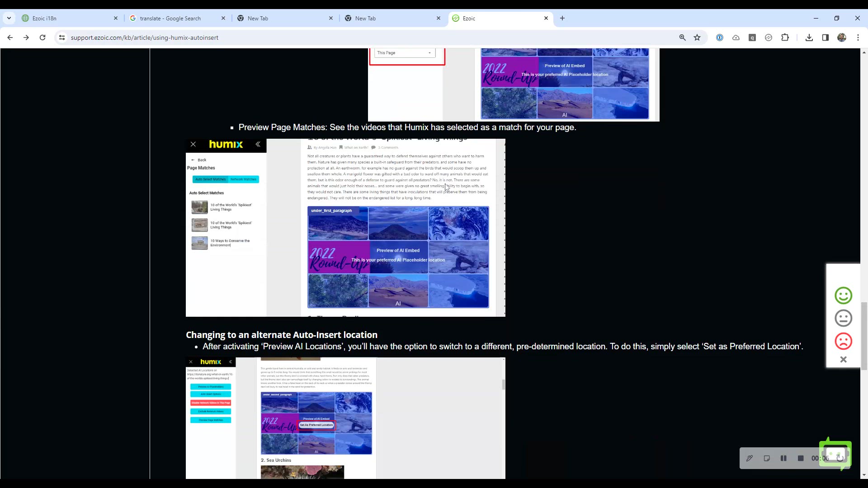The image size is (868, 488).
Task: Open the 1Password extension icon
Action: click(x=720, y=38)
